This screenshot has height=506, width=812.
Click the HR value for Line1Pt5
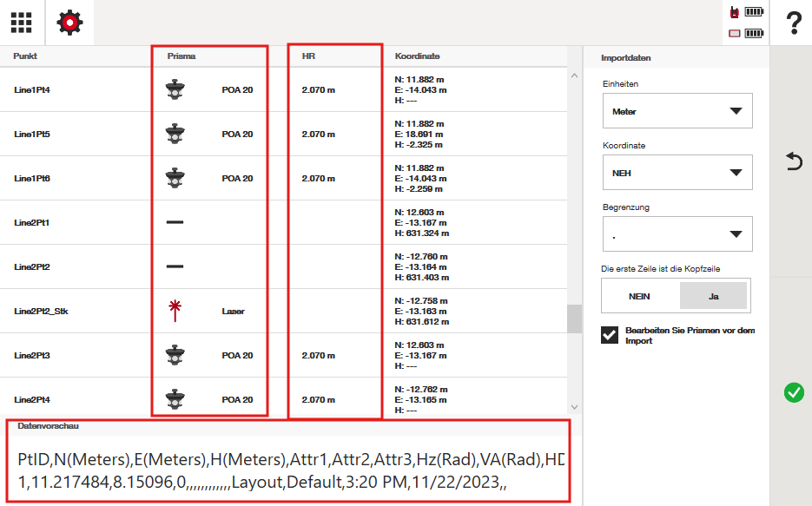318,135
